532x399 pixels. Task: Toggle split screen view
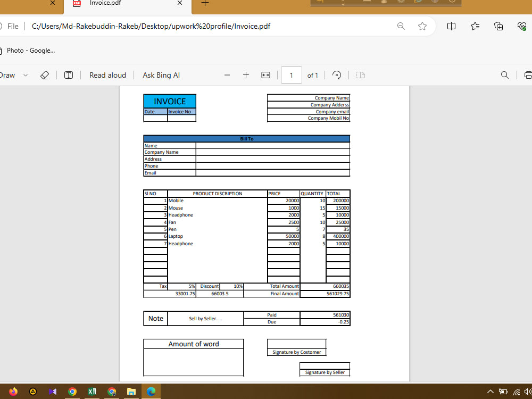pyautogui.click(x=451, y=26)
